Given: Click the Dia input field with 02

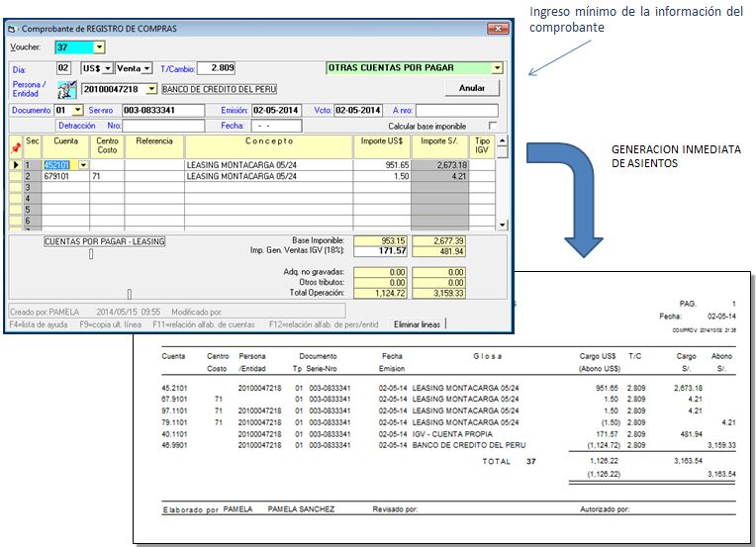Looking at the screenshot, I should tap(63, 68).
